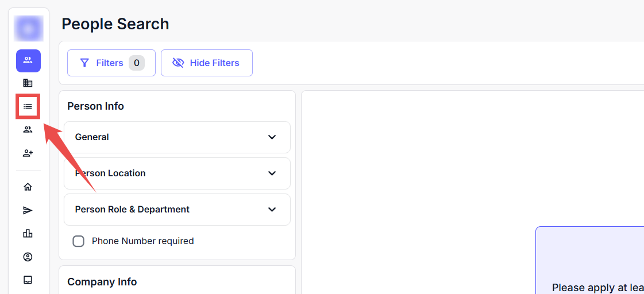Click the add person sidebar icon
The height and width of the screenshot is (294, 644).
coord(28,153)
